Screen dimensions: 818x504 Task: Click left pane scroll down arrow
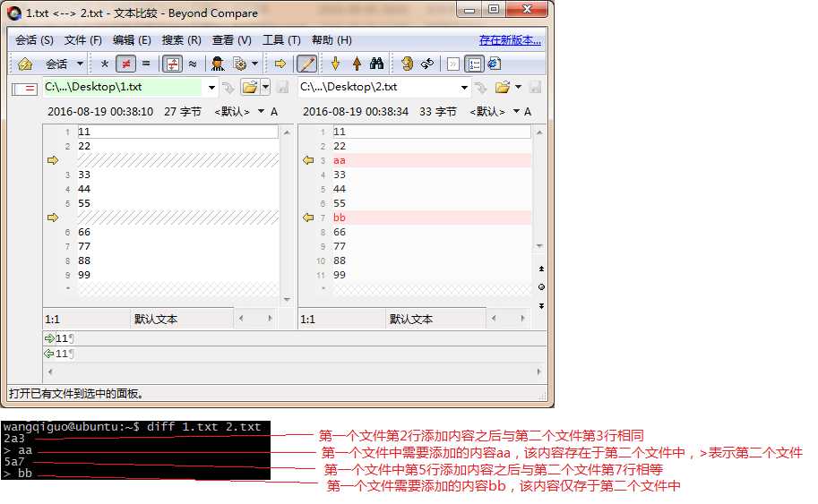pos(287,299)
